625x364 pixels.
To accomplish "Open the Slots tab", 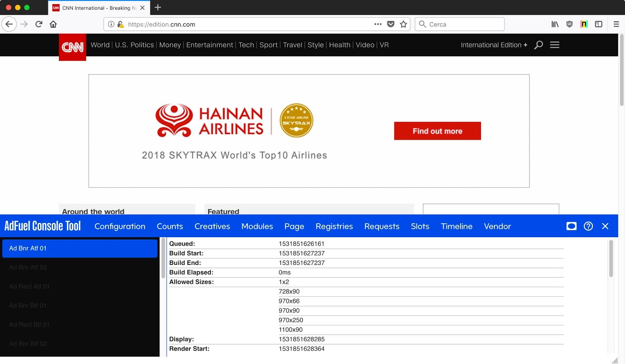I will point(420,226).
